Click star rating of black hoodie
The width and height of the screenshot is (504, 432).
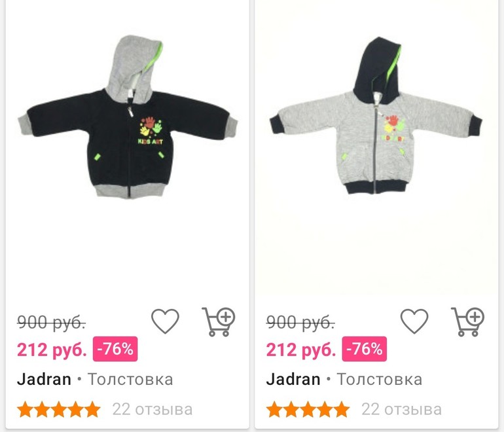[x=58, y=409]
